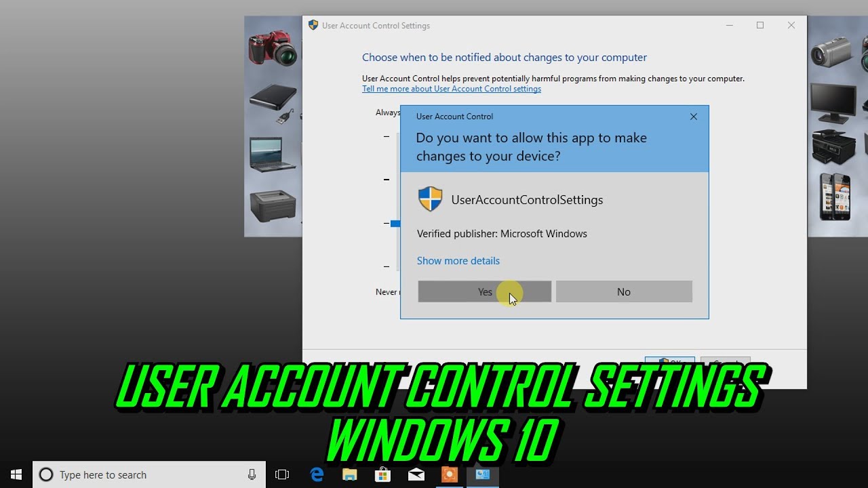Click the laptop device image
Viewport: 868px width, 488px height.
tap(273, 155)
